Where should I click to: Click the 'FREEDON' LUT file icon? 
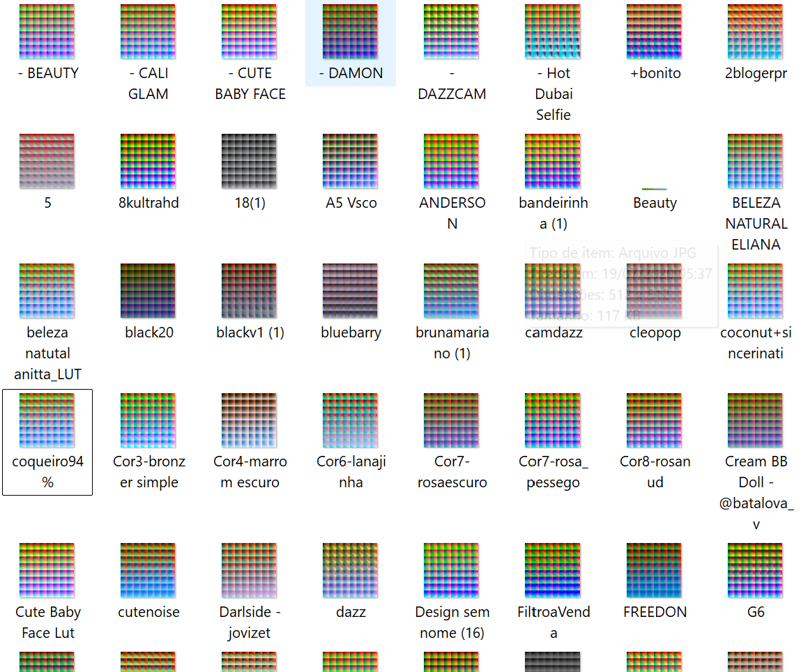tap(654, 571)
